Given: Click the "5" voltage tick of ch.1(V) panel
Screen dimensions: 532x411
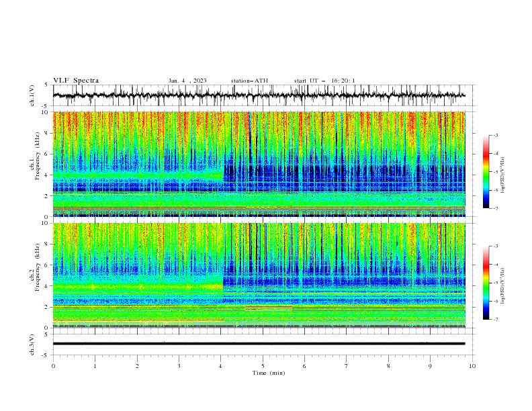Looking at the screenshot, I should 46,85.
